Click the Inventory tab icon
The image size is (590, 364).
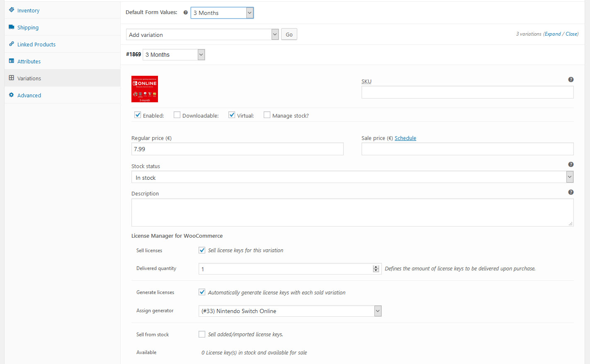[x=12, y=10]
